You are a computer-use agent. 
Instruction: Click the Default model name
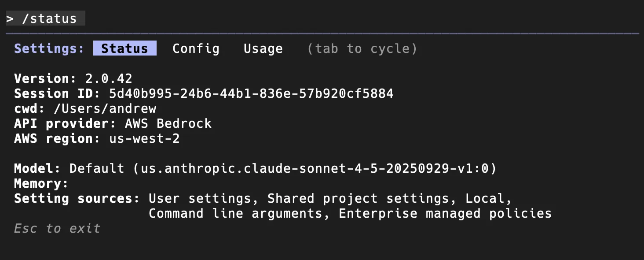(x=97, y=168)
